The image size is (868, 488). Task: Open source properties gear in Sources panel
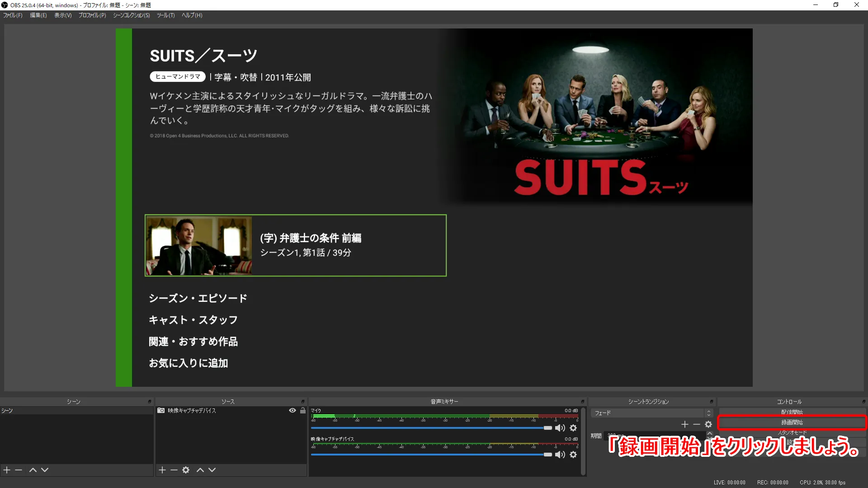tap(186, 470)
